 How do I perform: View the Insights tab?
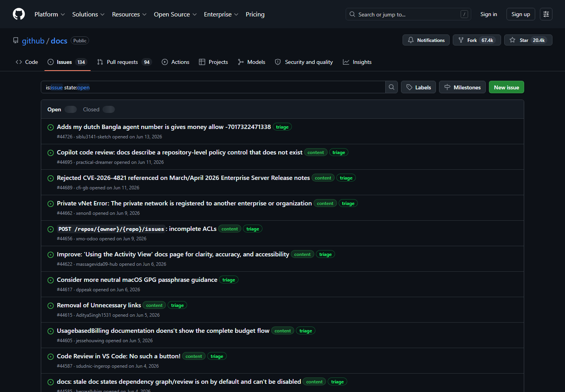[357, 62]
